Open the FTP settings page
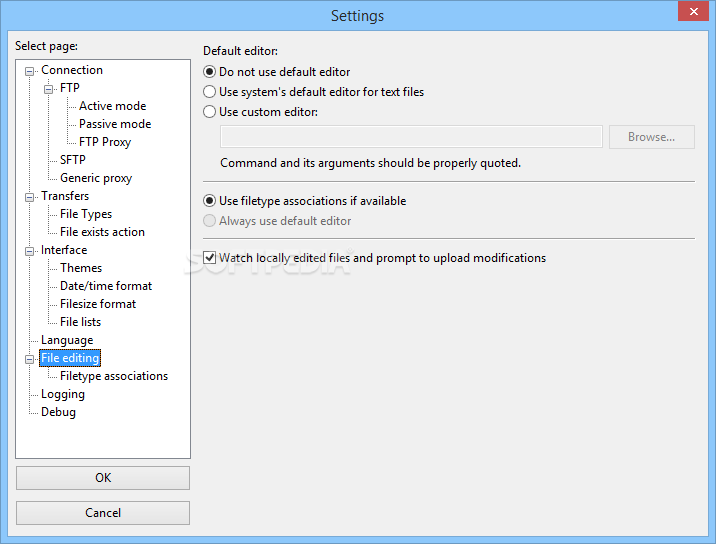This screenshot has width=716, height=544. point(69,88)
